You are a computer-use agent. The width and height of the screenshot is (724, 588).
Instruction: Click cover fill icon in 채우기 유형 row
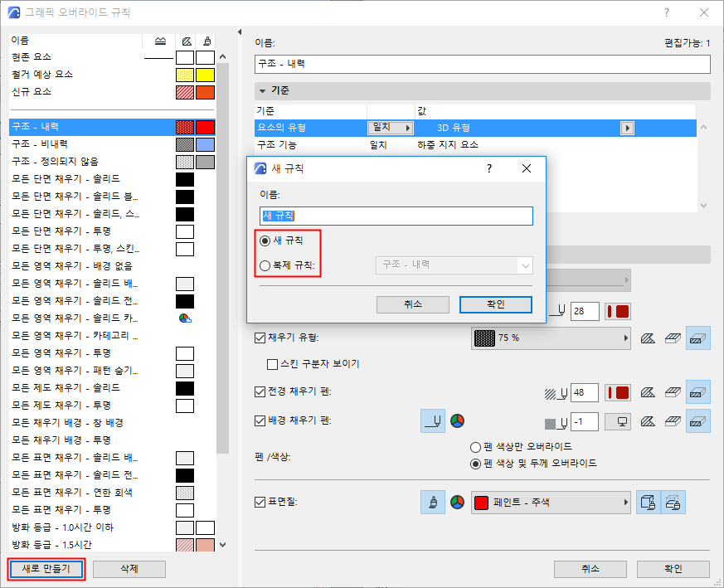point(673,338)
